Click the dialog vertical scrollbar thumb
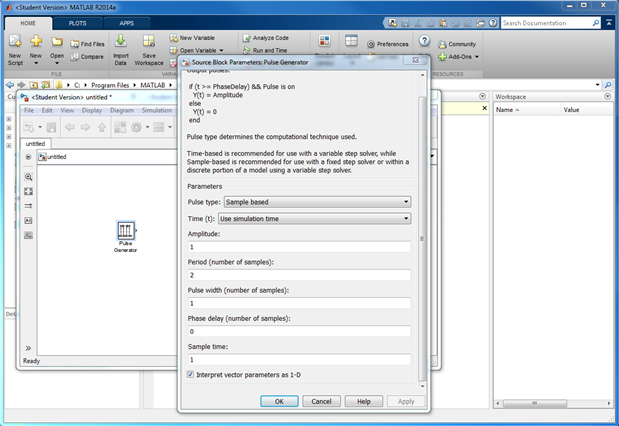The height and width of the screenshot is (426, 619). 422,239
